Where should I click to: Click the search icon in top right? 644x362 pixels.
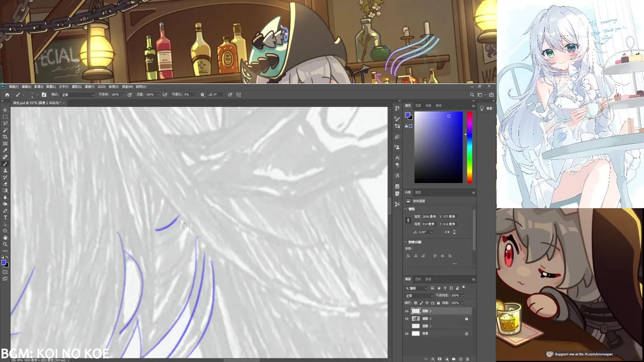(472, 95)
